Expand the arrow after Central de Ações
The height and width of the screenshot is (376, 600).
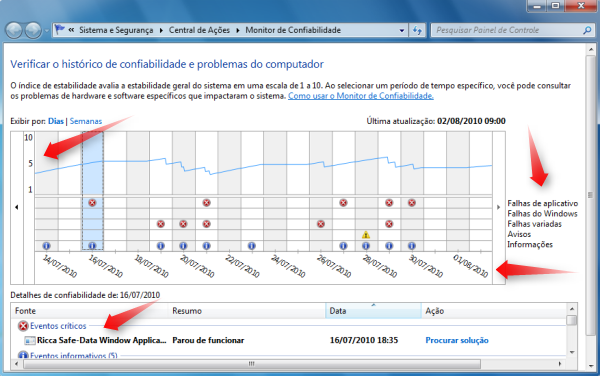click(238, 30)
